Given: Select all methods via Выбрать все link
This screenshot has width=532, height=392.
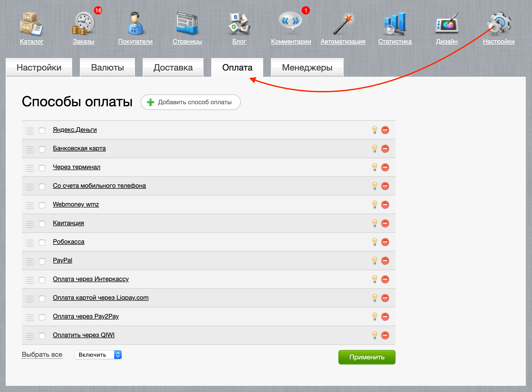Looking at the screenshot, I should (42, 354).
